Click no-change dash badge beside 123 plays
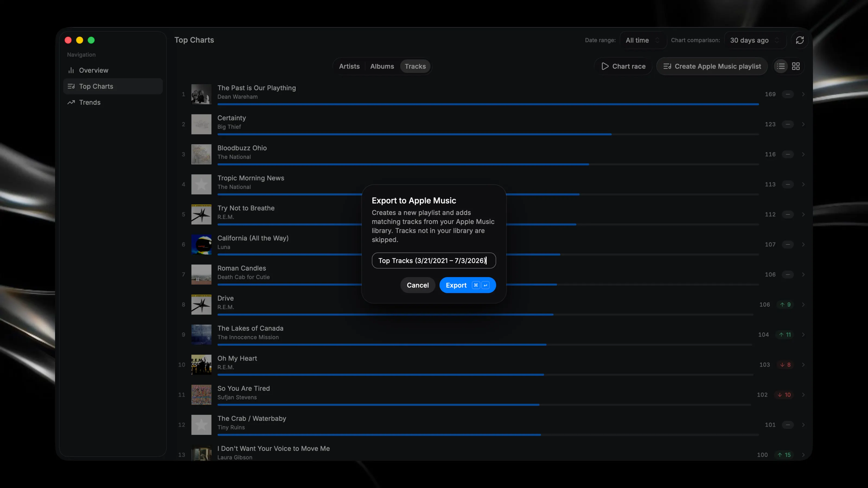This screenshot has height=488, width=868. pos(787,124)
